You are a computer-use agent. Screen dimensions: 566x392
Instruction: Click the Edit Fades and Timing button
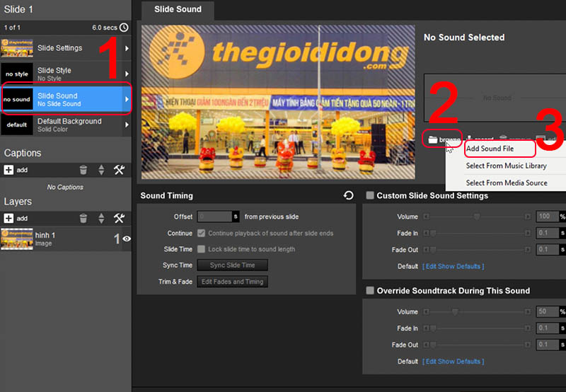232,282
